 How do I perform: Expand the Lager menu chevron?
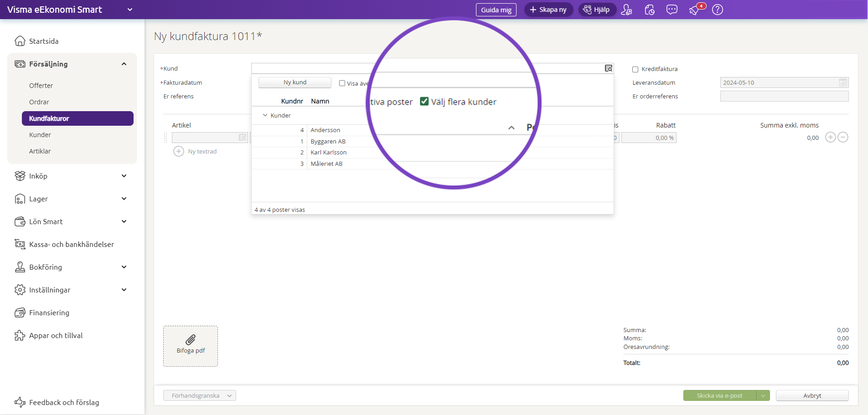[124, 199]
